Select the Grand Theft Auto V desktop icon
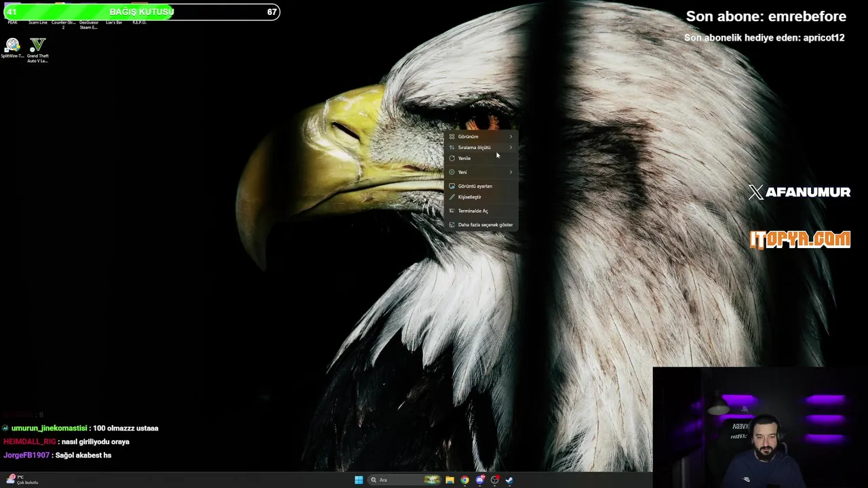The width and height of the screenshot is (868, 488). [38, 50]
